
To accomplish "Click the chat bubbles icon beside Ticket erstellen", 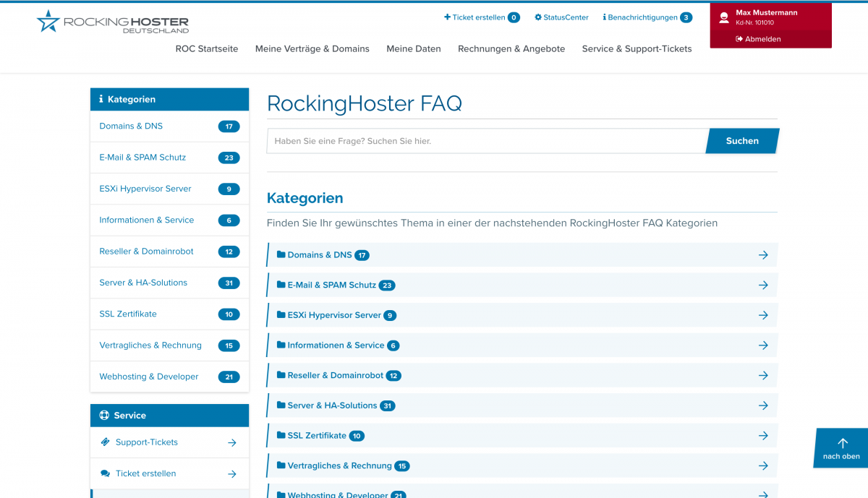I will point(104,473).
